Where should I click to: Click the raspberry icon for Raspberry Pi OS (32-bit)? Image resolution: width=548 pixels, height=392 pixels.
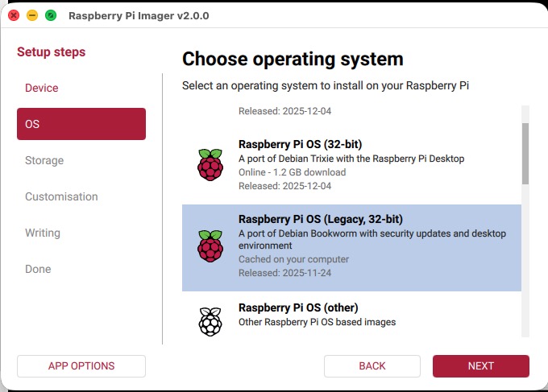[210, 164]
